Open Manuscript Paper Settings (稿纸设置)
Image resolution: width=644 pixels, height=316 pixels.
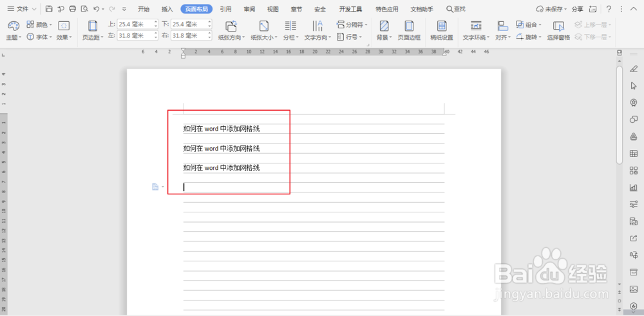point(442,31)
